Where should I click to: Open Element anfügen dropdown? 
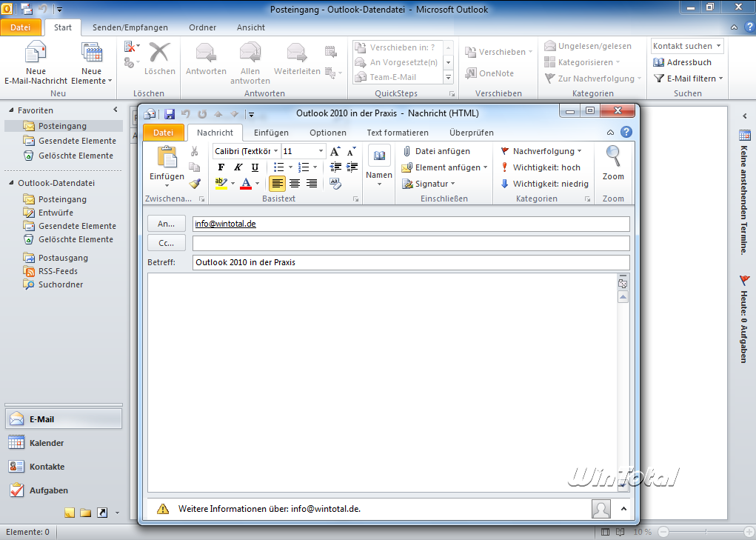point(444,167)
